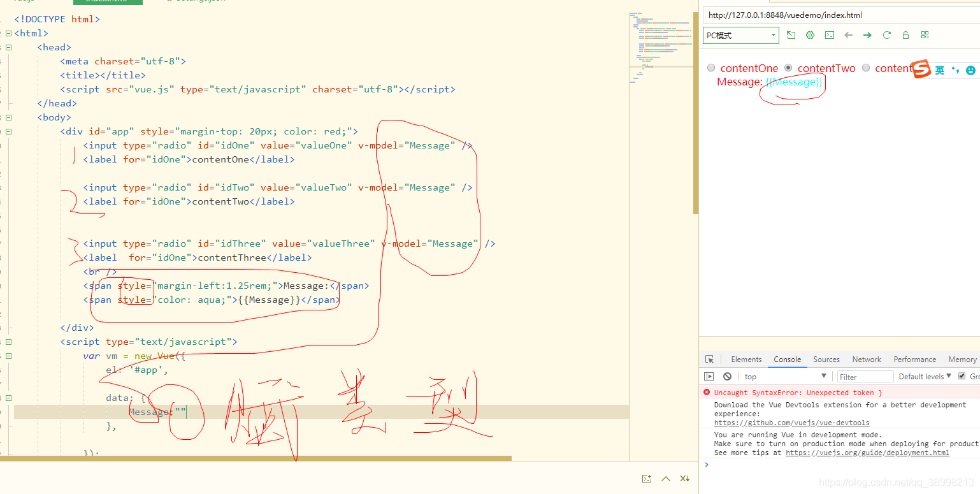Open browser preview settings gear

click(810, 35)
